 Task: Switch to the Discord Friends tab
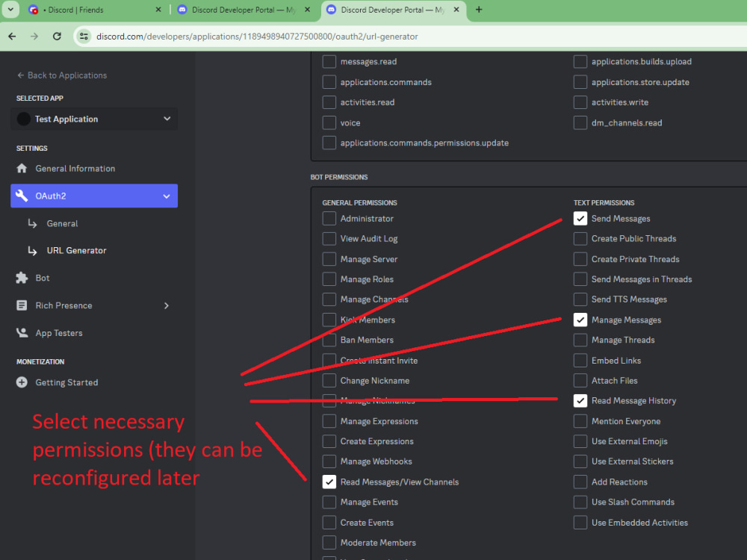coord(94,10)
